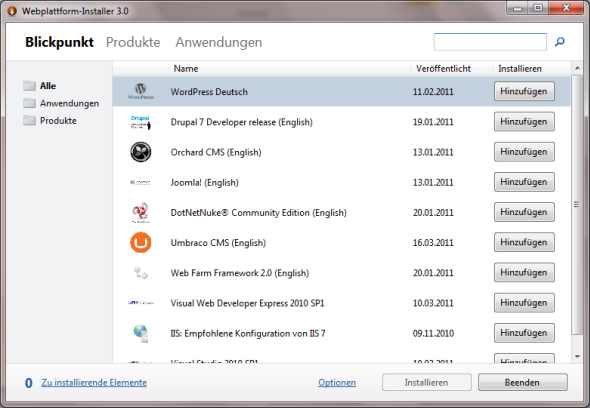Close the Webplattform-Installer window

[x=566, y=8]
